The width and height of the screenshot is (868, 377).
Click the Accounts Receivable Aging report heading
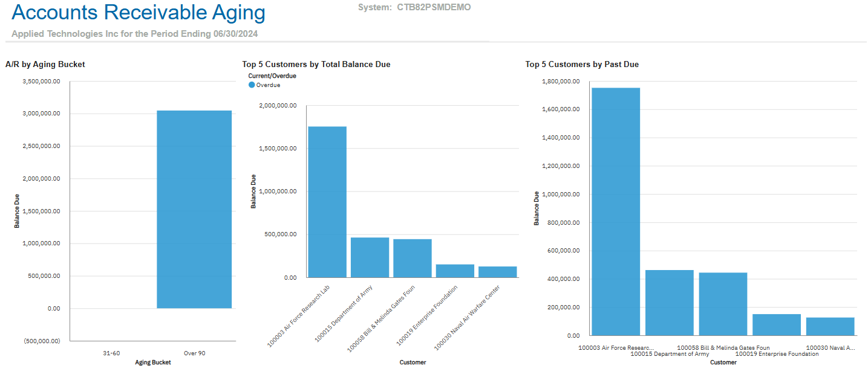139,13
